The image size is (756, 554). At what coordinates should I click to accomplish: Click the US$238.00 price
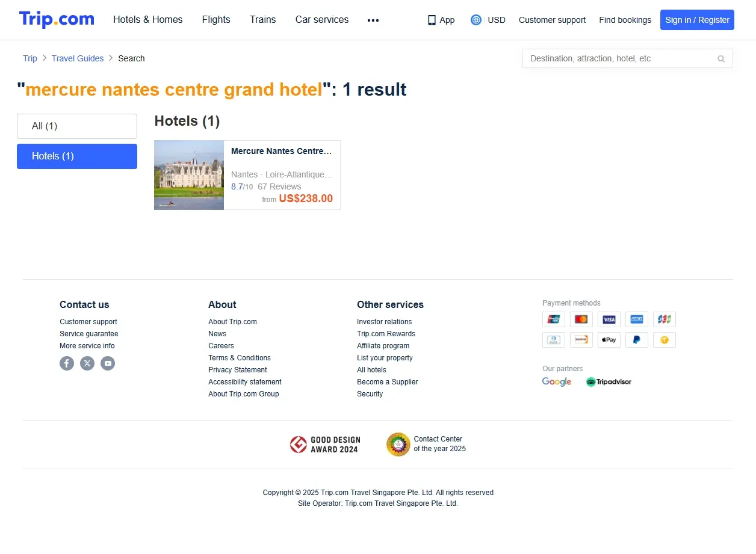(306, 199)
